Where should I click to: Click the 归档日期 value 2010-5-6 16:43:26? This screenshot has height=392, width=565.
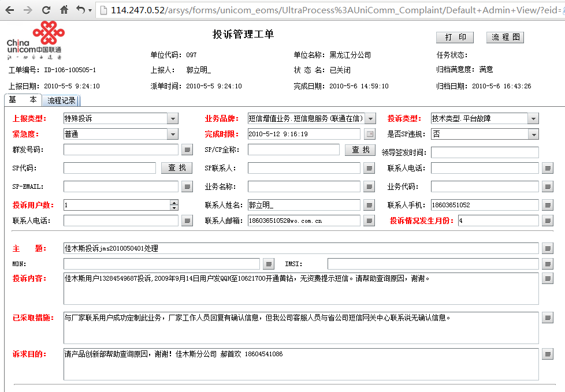(x=501, y=86)
